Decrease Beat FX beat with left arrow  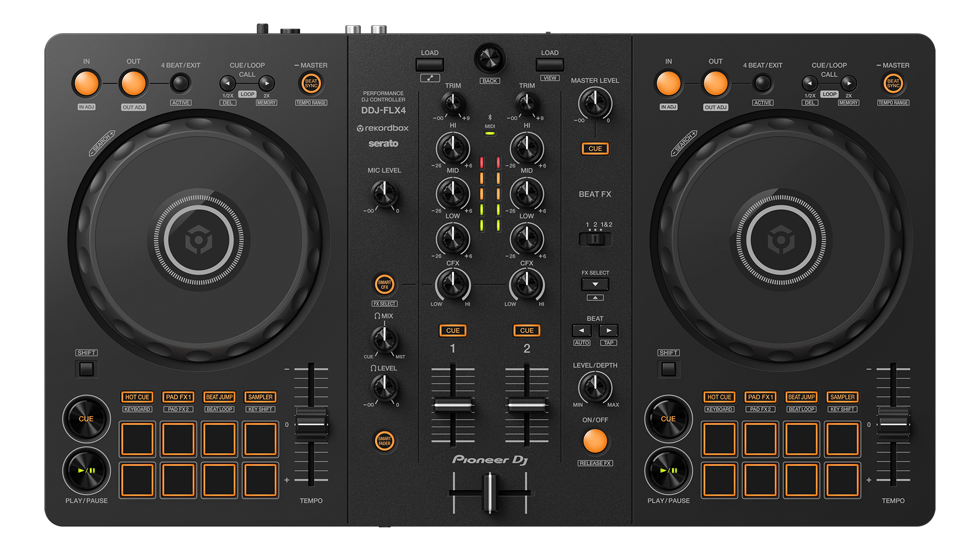coord(581,331)
